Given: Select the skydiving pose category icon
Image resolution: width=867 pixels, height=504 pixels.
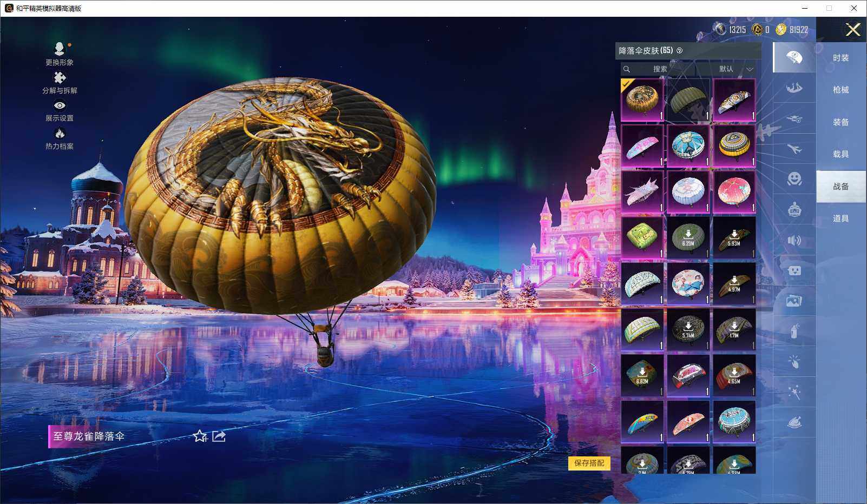Looking at the screenshot, I should [794, 88].
